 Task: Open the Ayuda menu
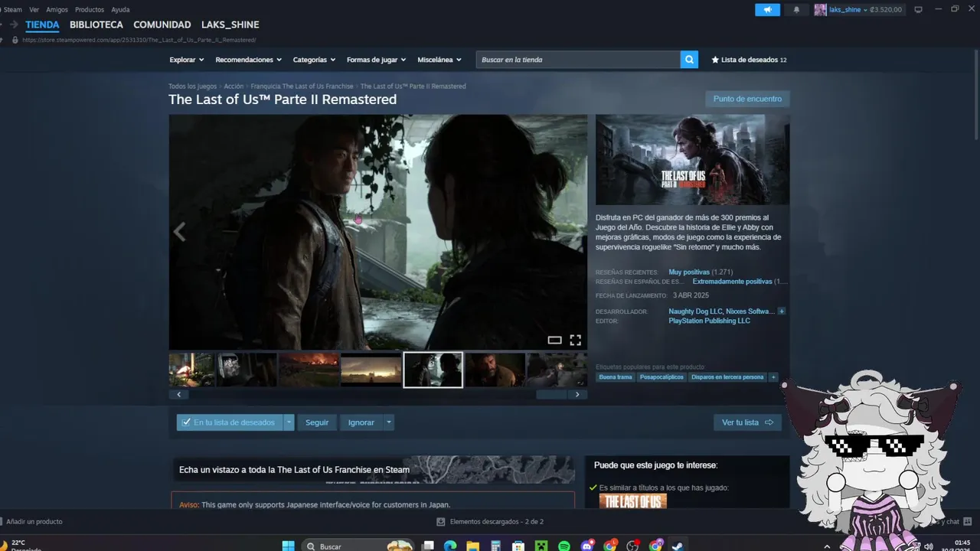click(120, 10)
